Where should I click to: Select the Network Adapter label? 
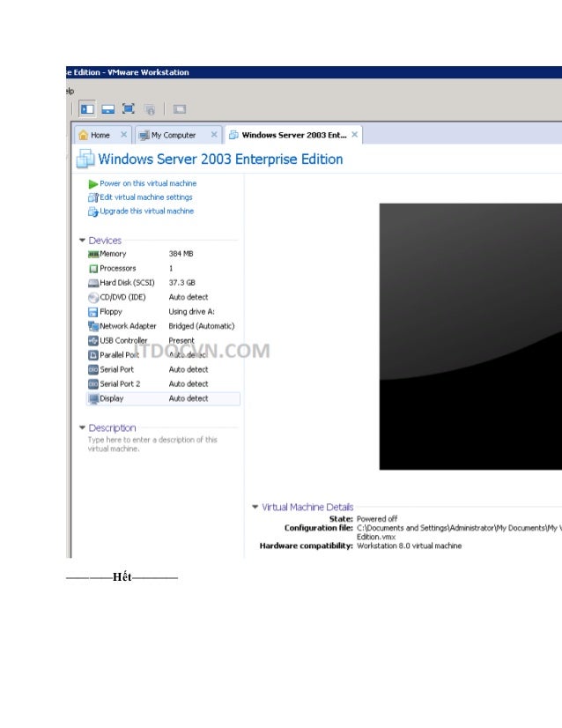(x=128, y=326)
